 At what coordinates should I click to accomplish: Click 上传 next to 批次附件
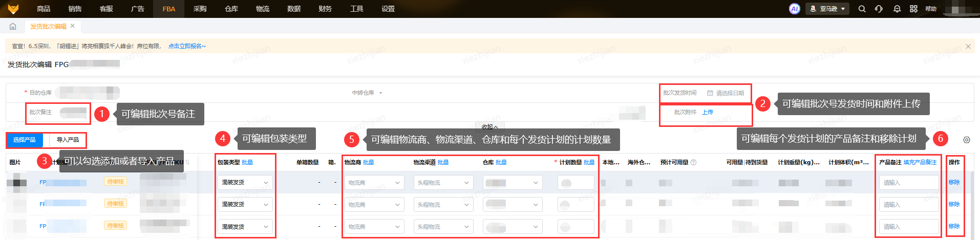click(x=708, y=112)
